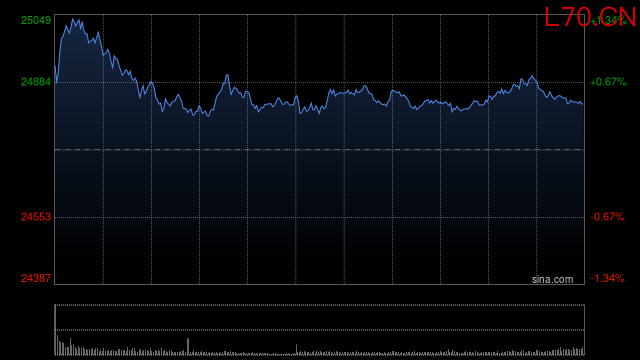Image resolution: width=640 pixels, height=360 pixels.
Task: Click the -1.34% percentage label
Action: point(607,278)
